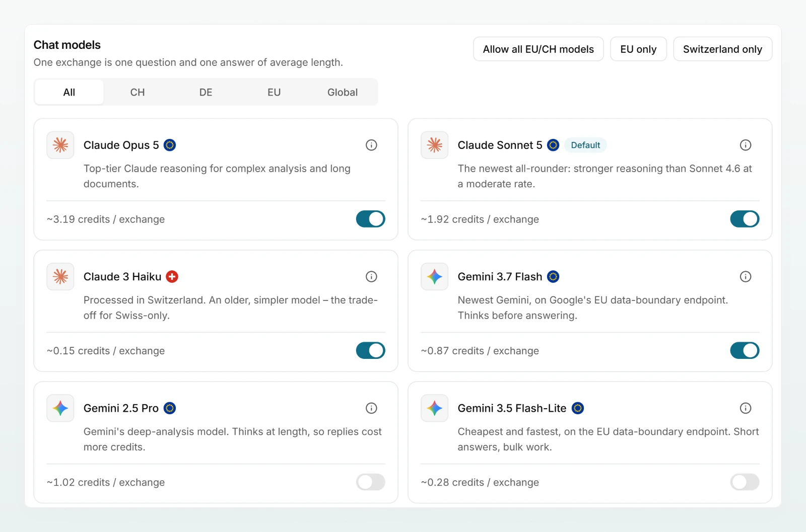Click the ~0.87 credits / exchange text
806x532 pixels.
tap(480, 350)
